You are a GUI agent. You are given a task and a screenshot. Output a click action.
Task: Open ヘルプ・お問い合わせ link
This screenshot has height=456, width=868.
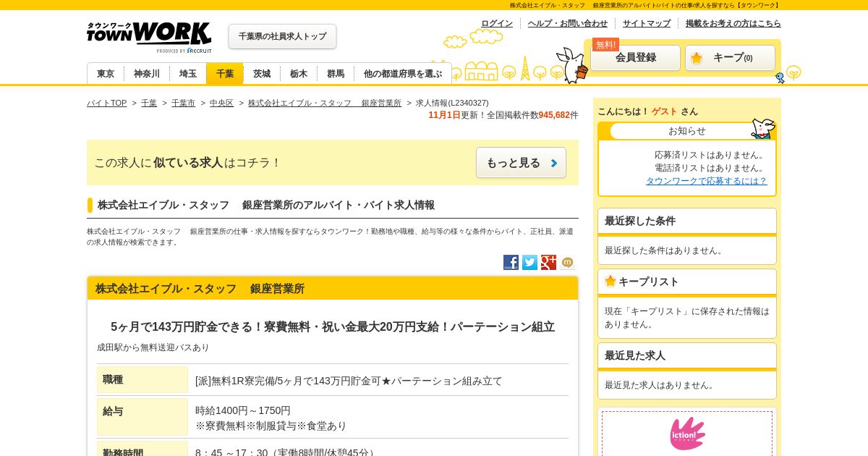568,23
